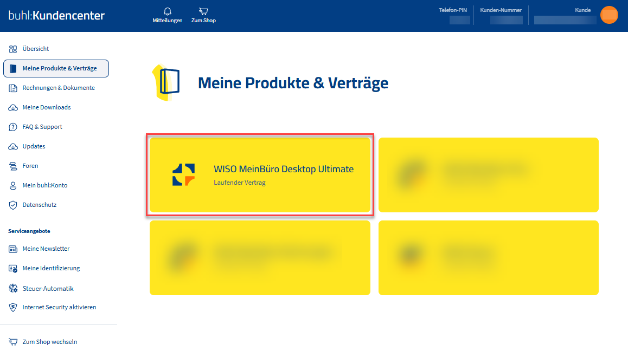628x364 pixels.
Task: Open Meine Downloads page
Action: pyautogui.click(x=47, y=107)
